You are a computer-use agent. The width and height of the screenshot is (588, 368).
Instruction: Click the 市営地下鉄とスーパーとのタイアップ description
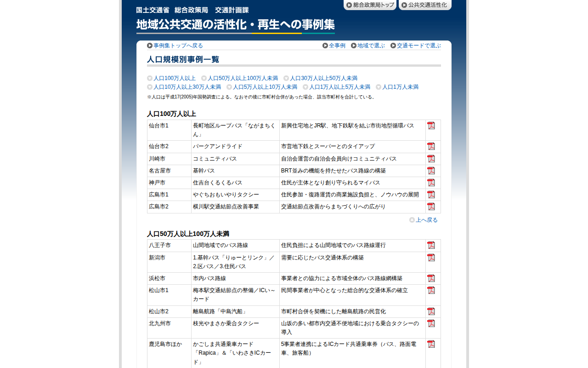point(352,147)
